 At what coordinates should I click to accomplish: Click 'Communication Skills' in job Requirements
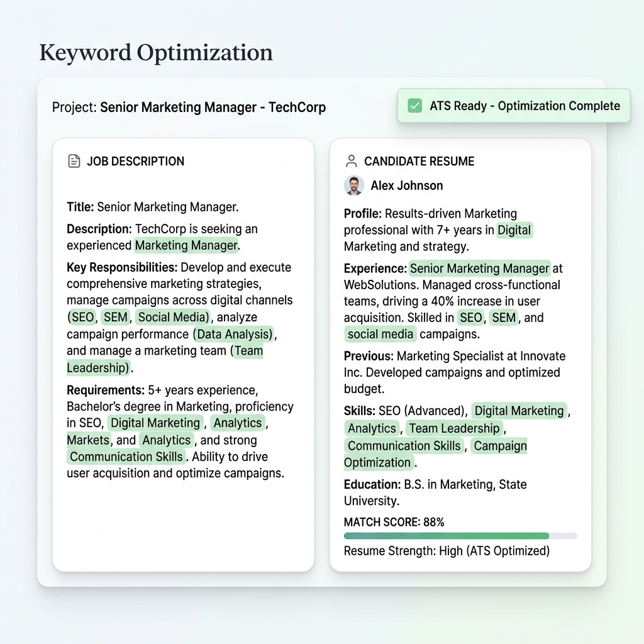[126, 457]
